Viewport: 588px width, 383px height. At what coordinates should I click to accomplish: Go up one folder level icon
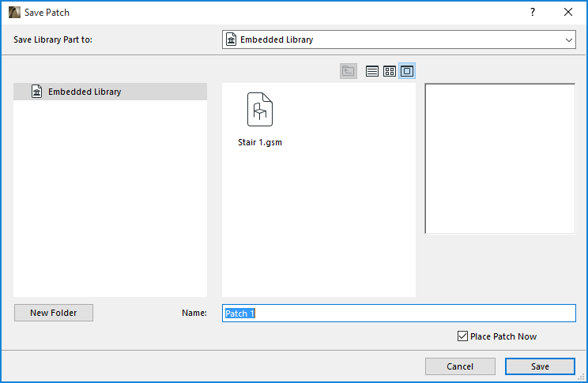348,71
